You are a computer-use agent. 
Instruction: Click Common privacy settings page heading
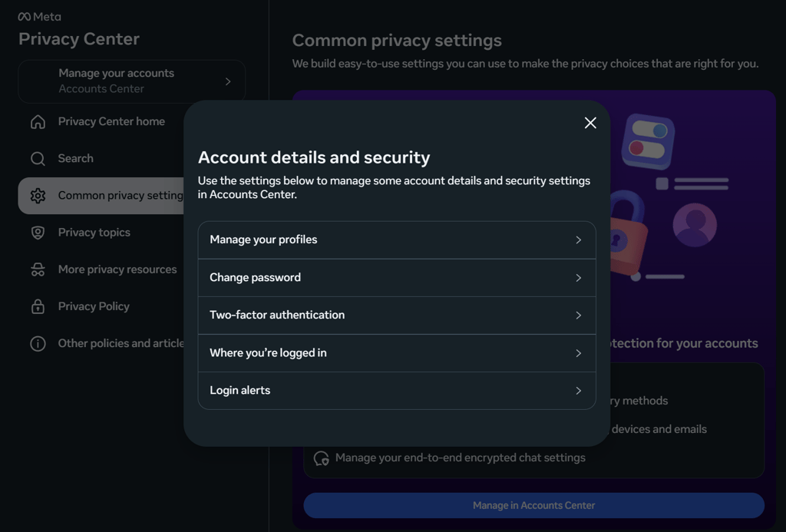click(x=397, y=41)
